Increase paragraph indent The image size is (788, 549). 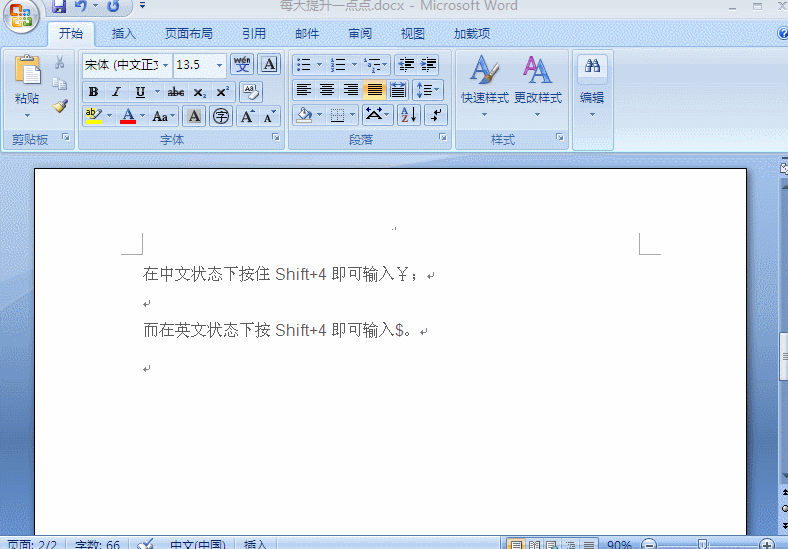coord(428,65)
